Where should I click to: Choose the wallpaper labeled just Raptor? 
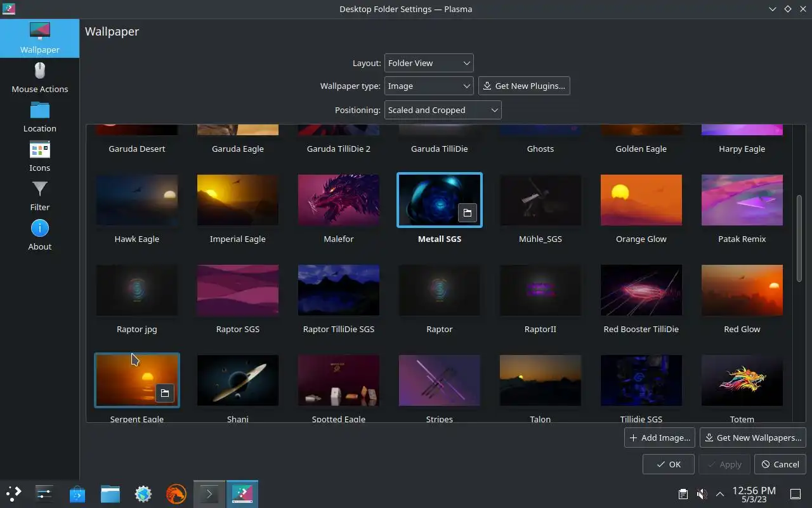click(x=439, y=290)
